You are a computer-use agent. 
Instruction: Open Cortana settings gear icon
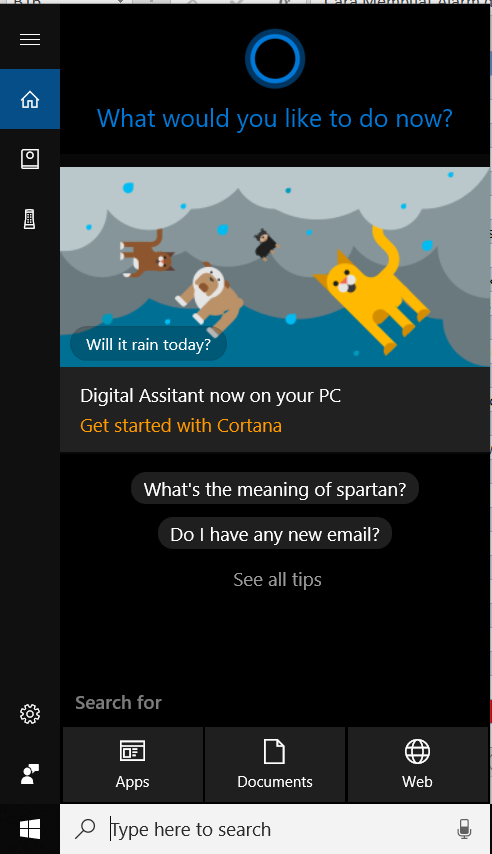coord(30,714)
